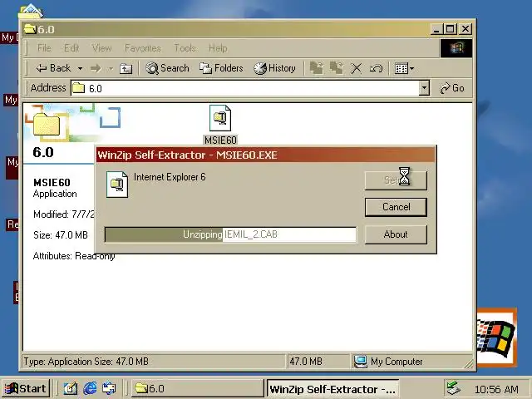Click the folder icon in 6.0 title bar
This screenshot has width=532, height=399.
(x=30, y=29)
